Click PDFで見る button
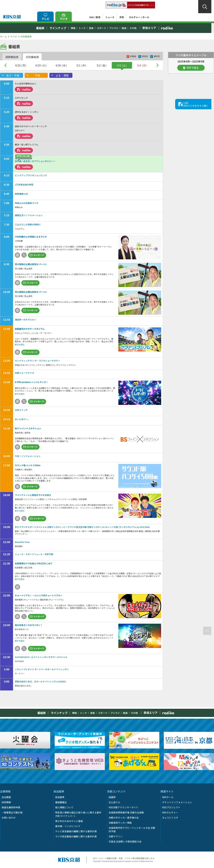Screen dimensions: 214x868 (x=191, y=68)
